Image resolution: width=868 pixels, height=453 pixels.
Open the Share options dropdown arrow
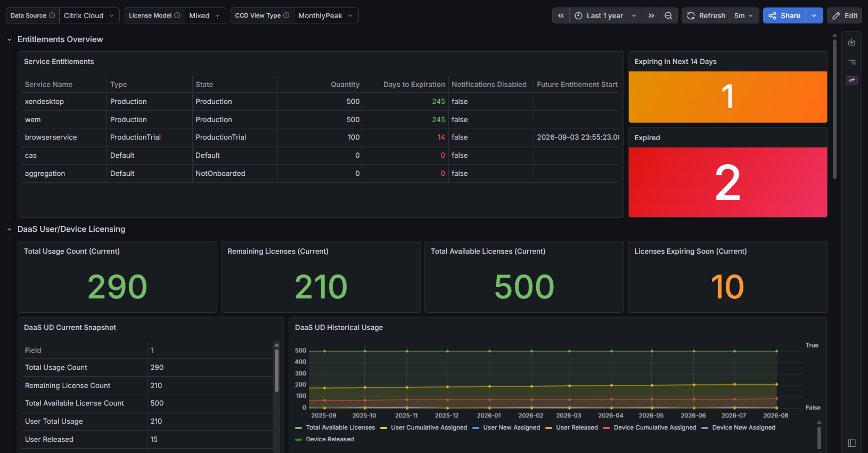point(814,15)
